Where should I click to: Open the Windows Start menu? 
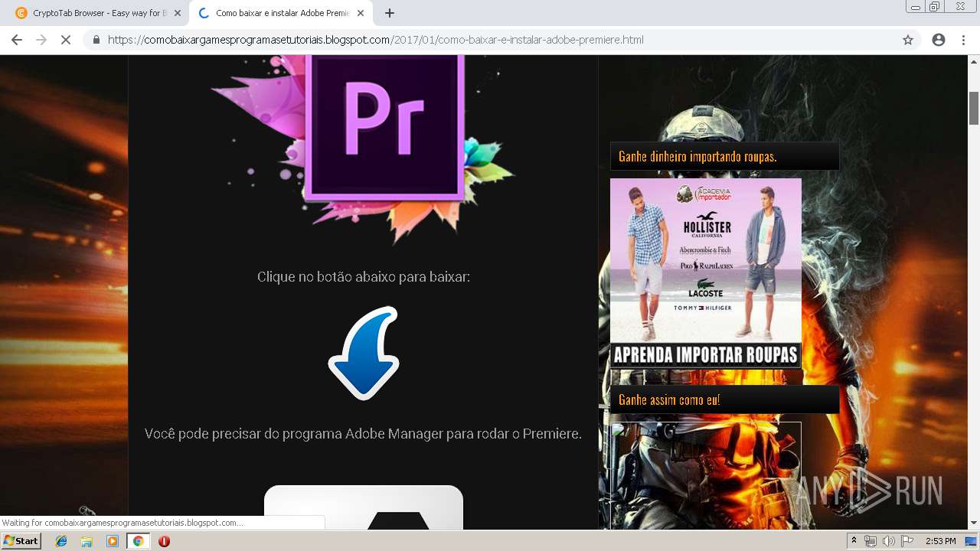click(x=21, y=540)
